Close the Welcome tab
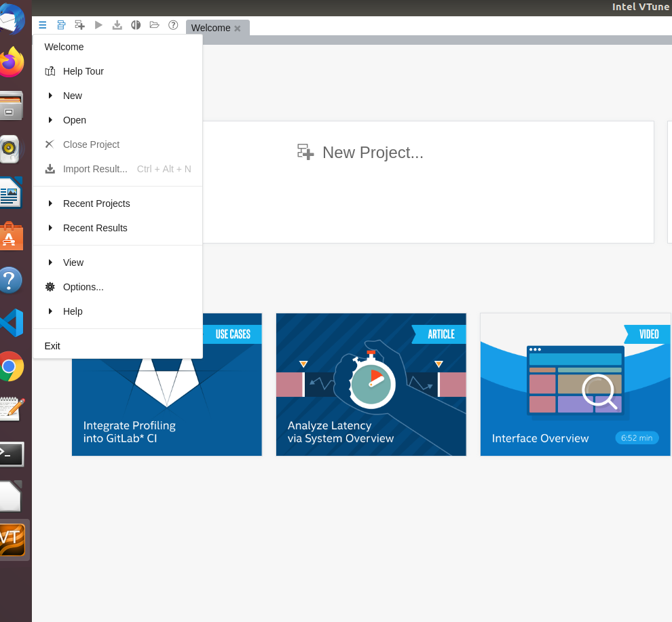The image size is (672, 622). coord(238,28)
